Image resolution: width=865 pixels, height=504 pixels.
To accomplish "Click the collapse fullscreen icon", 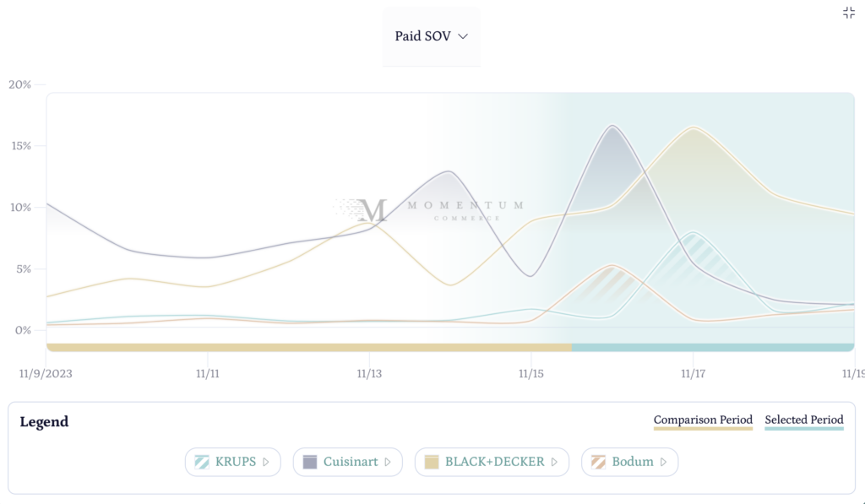I will (849, 13).
